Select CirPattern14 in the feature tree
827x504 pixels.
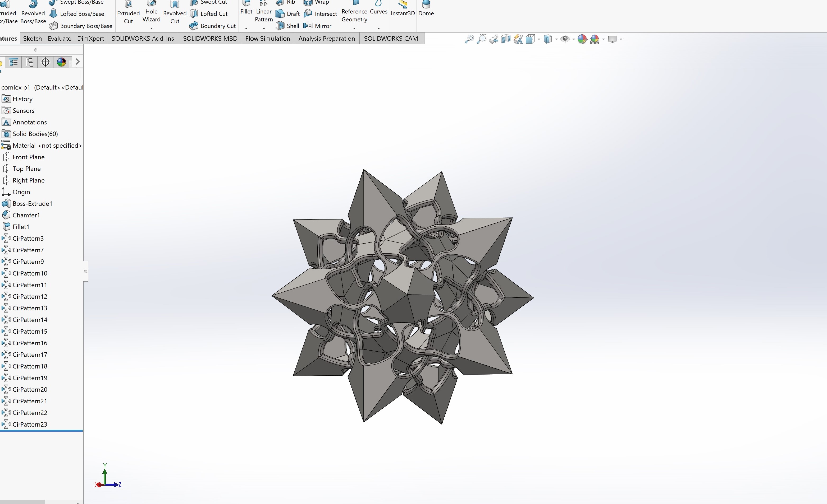click(30, 320)
